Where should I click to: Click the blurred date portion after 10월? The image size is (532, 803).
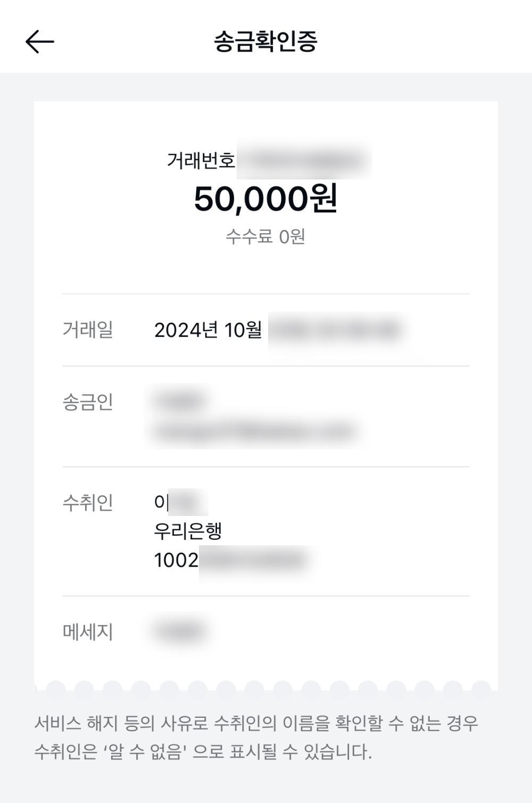pos(334,330)
